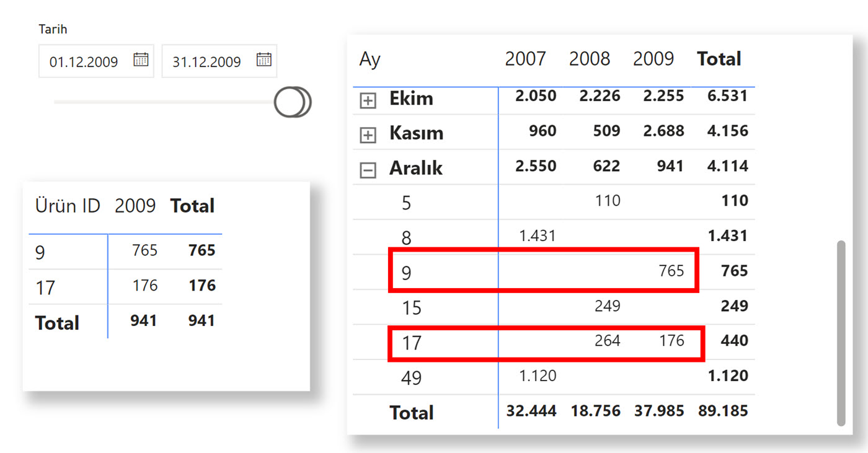The height and width of the screenshot is (453, 868).
Task: Click row 17 total value 440
Action: [735, 340]
